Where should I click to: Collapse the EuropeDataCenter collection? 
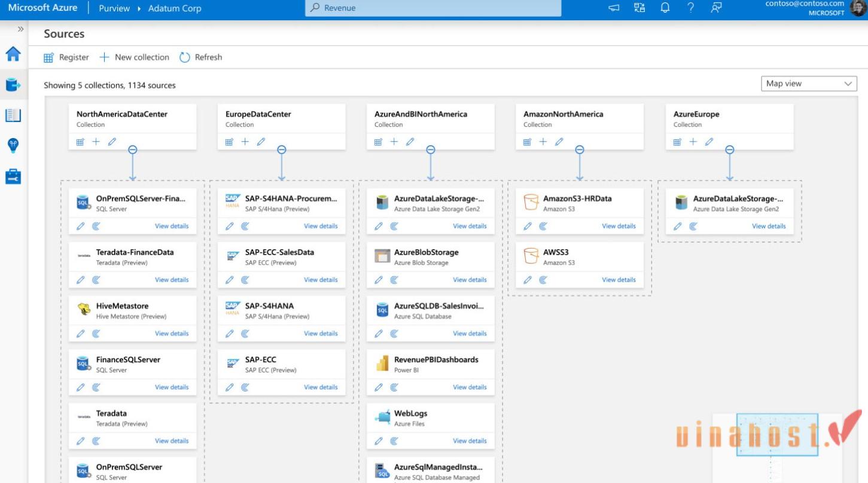click(282, 149)
